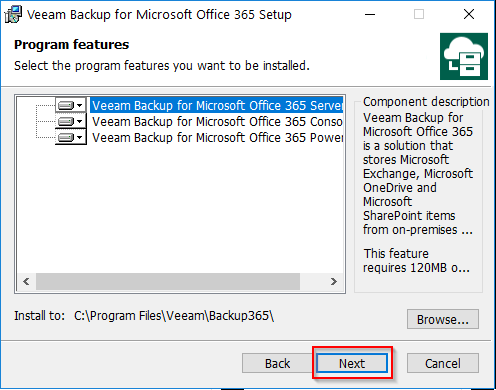The image size is (496, 390).
Task: Select Veeam Backup for Microsoft Office 365 Server row
Action: [x=217, y=105]
